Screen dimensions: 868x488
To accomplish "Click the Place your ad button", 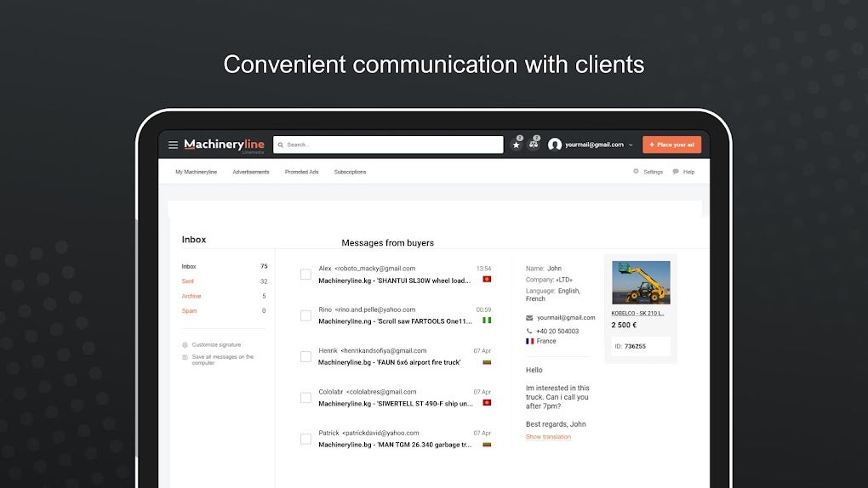I will point(671,145).
